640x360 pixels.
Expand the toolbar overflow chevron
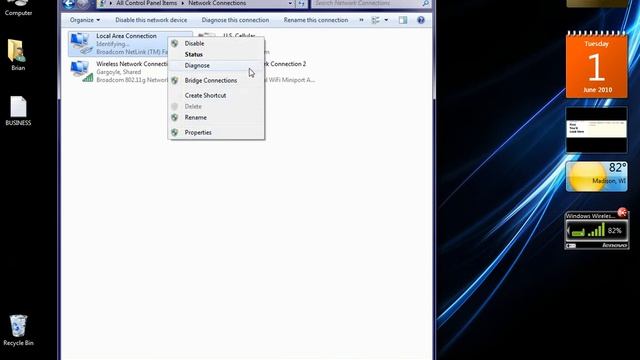click(361, 20)
